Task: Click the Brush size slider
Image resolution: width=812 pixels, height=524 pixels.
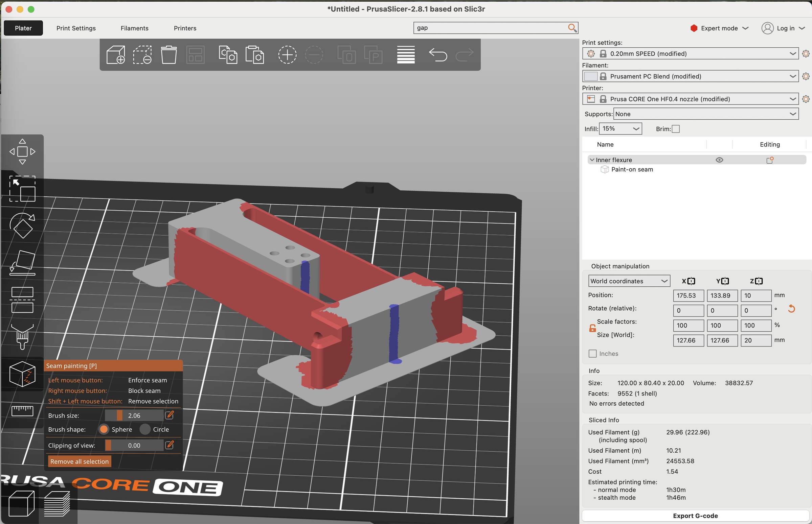Action: pos(134,415)
